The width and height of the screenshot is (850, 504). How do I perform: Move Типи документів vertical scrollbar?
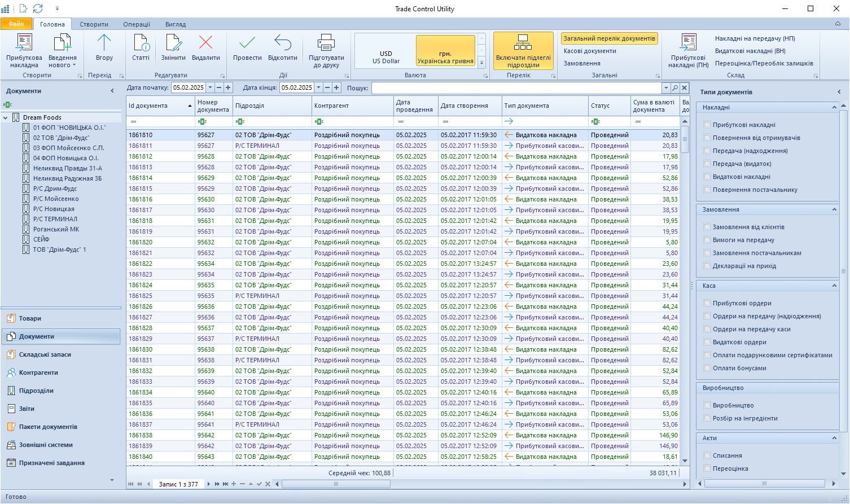click(x=844, y=271)
